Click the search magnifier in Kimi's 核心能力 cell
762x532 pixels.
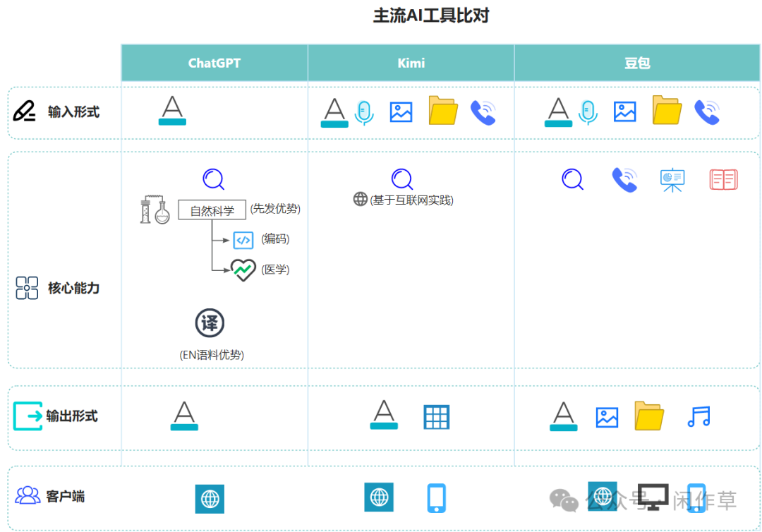coord(402,179)
